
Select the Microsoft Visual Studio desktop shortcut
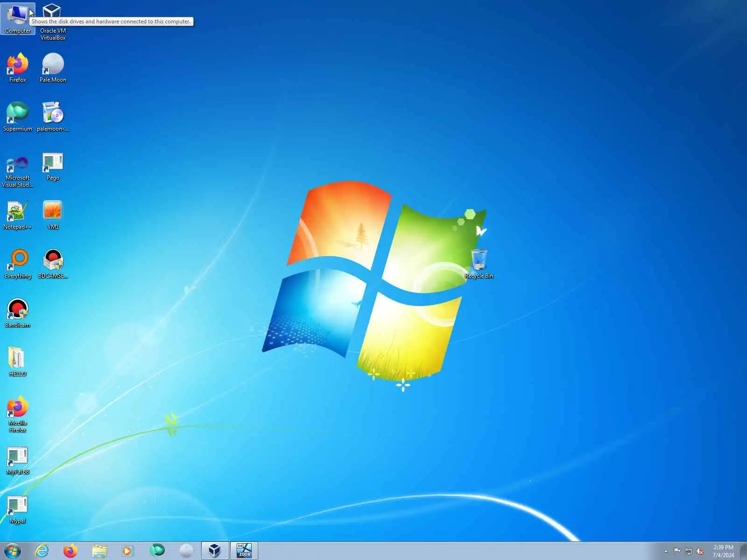18,170
